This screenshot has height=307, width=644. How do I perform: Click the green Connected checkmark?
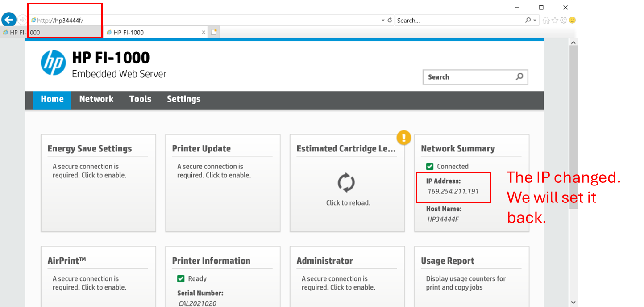pyautogui.click(x=430, y=166)
